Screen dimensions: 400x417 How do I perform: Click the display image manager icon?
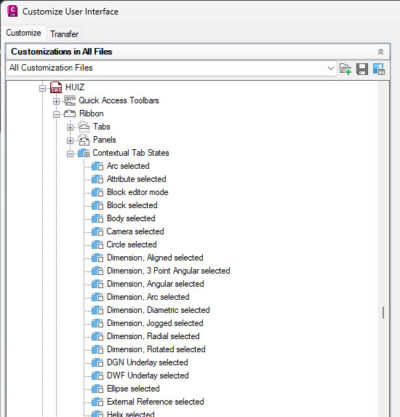[379, 69]
